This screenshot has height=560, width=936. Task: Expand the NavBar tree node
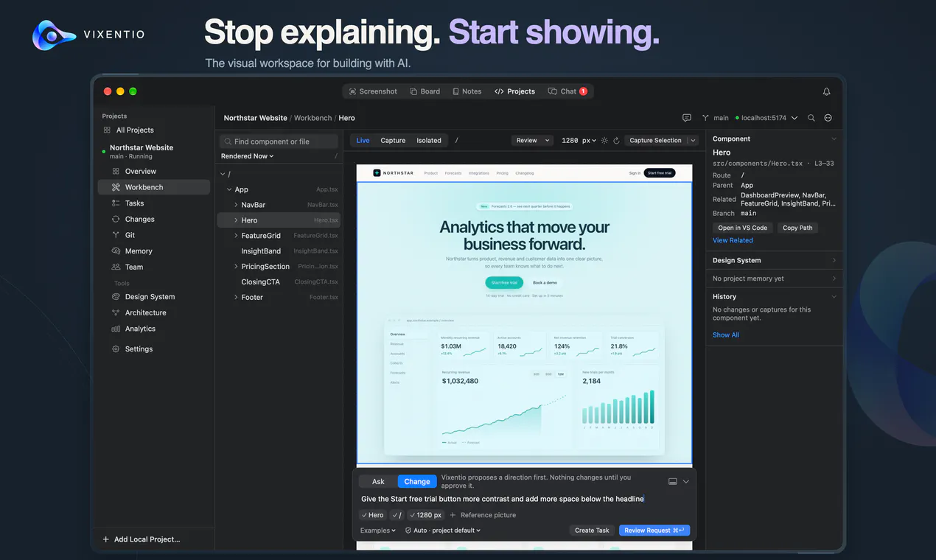236,205
